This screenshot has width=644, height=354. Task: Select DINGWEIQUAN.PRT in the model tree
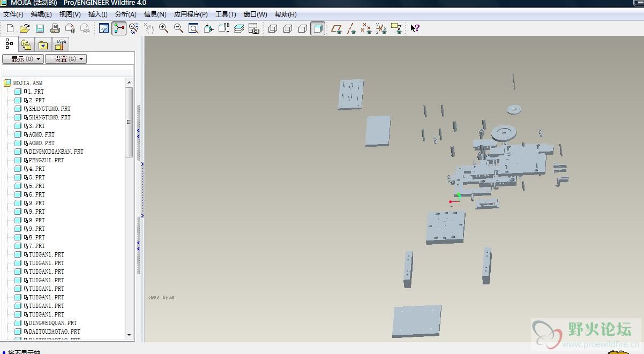53,323
